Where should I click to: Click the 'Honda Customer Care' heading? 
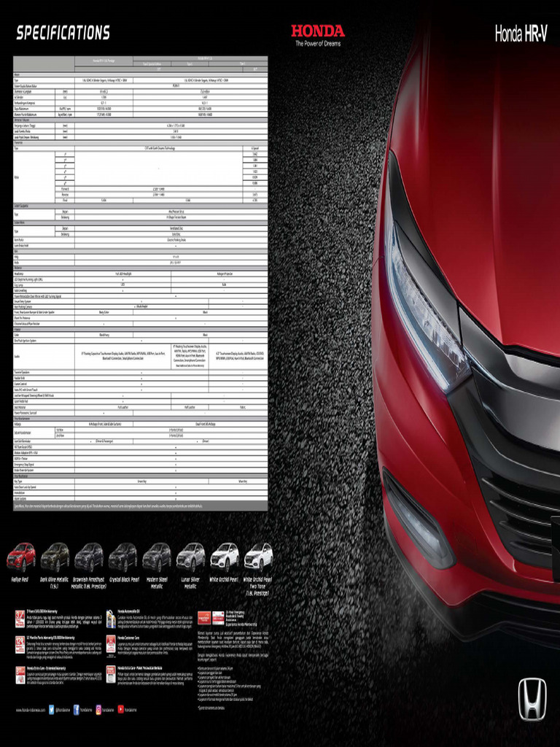tap(128, 638)
